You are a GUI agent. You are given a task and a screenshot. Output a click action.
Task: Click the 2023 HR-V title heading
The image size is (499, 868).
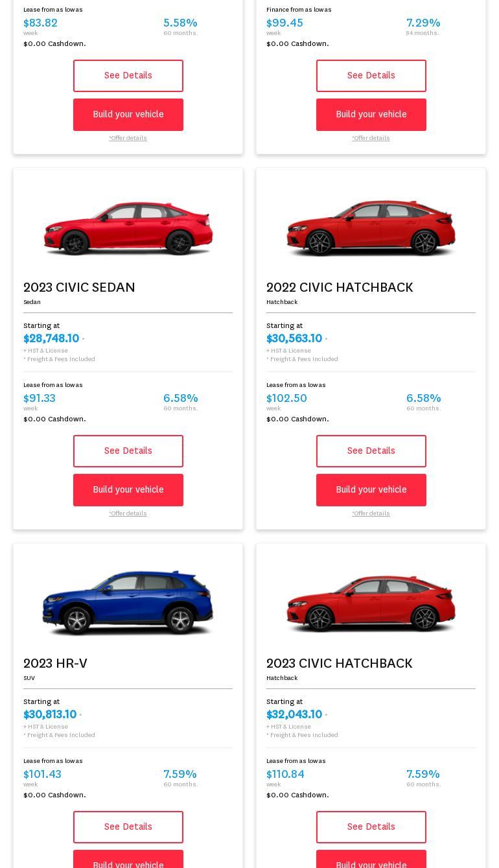point(55,663)
